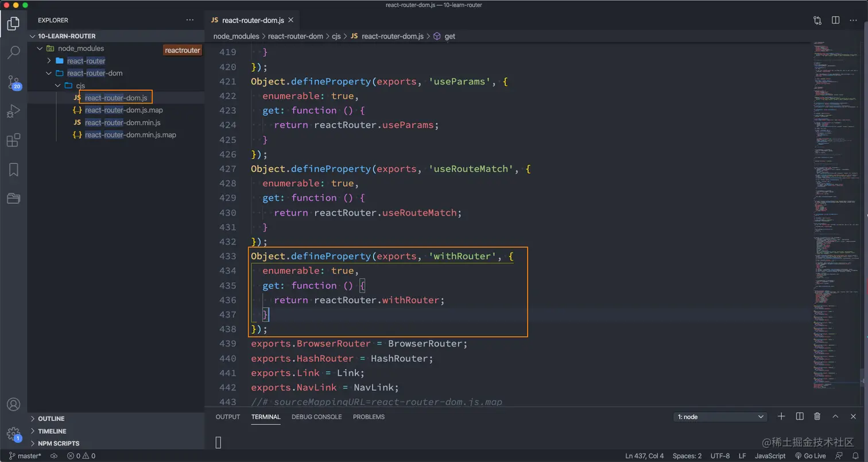Image resolution: width=868 pixels, height=462 pixels.
Task: Click the open changes icon in editor toolbar
Action: click(817, 20)
